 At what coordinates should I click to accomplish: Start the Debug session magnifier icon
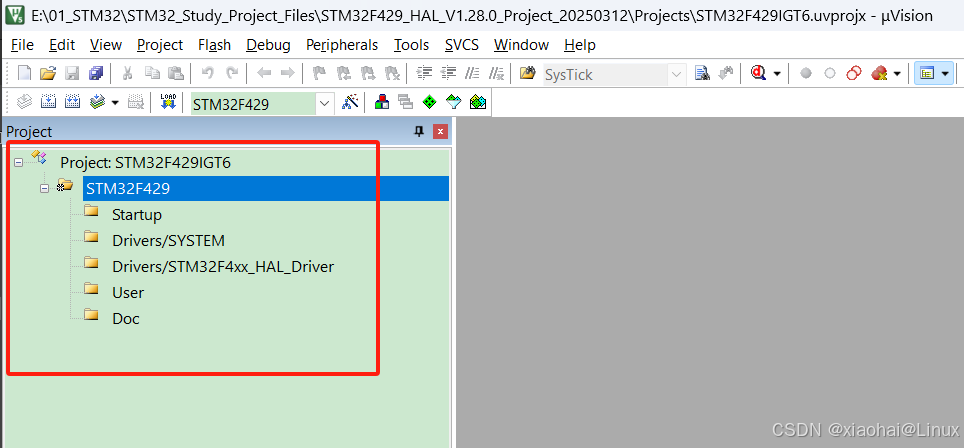tap(757, 74)
